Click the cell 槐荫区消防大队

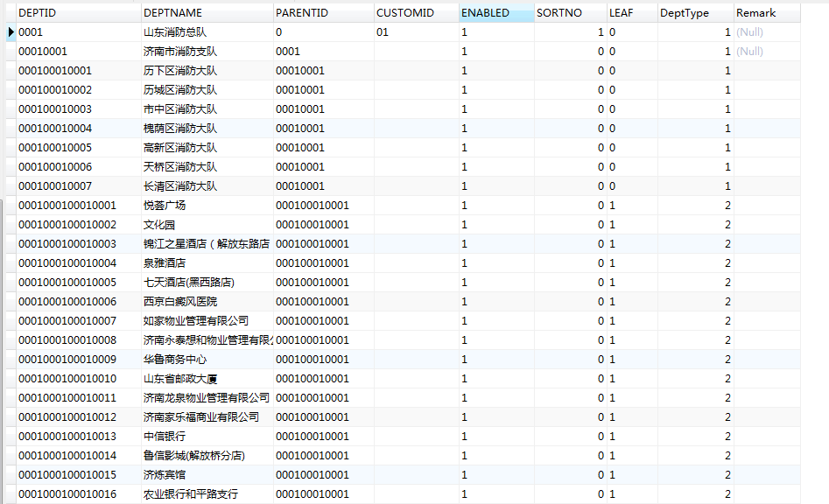point(207,129)
